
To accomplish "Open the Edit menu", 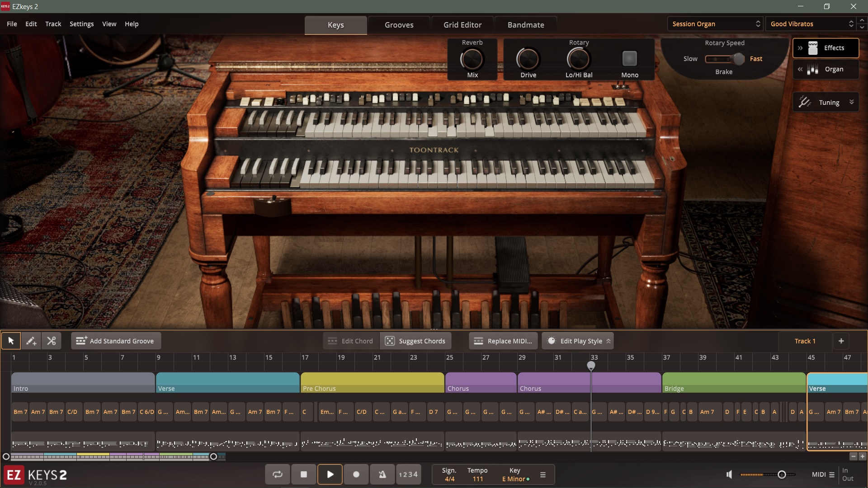I will [x=31, y=24].
